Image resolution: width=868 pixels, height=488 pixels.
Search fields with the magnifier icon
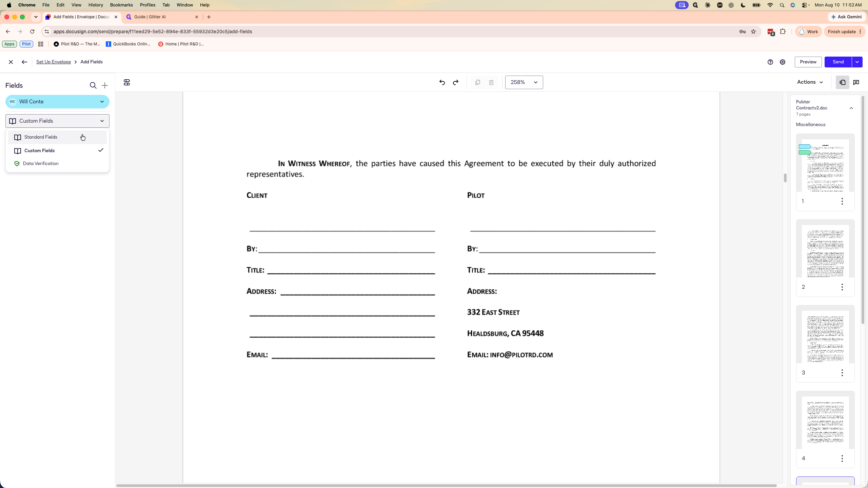(x=93, y=85)
